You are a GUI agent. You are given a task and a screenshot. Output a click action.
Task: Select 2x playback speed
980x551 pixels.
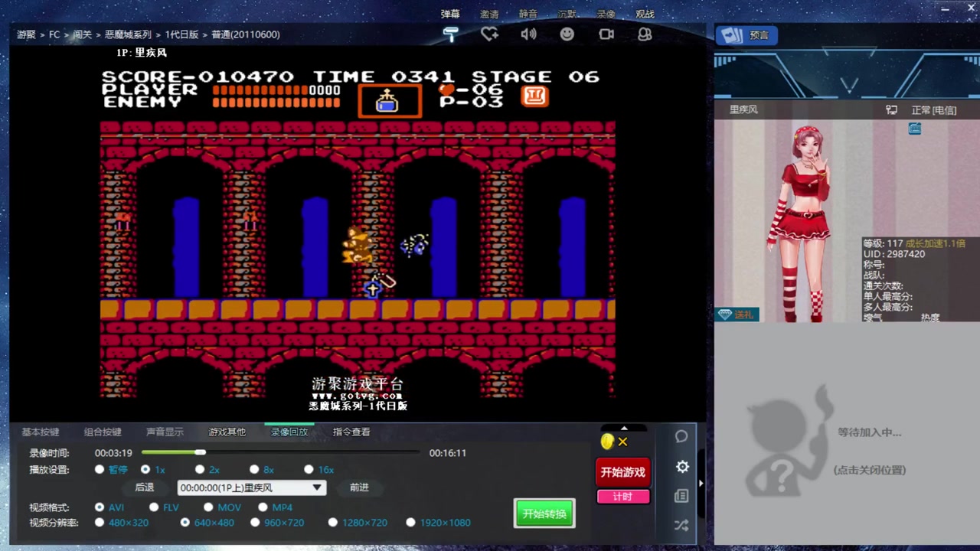(200, 469)
